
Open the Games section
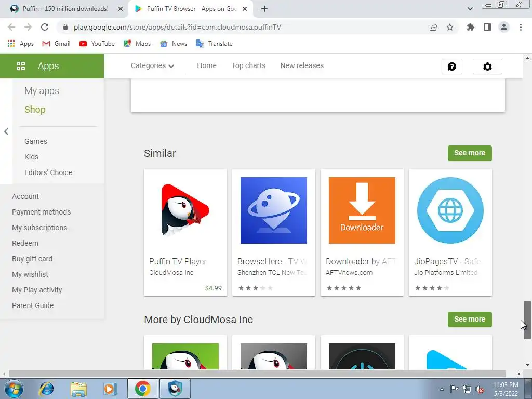[x=36, y=141]
